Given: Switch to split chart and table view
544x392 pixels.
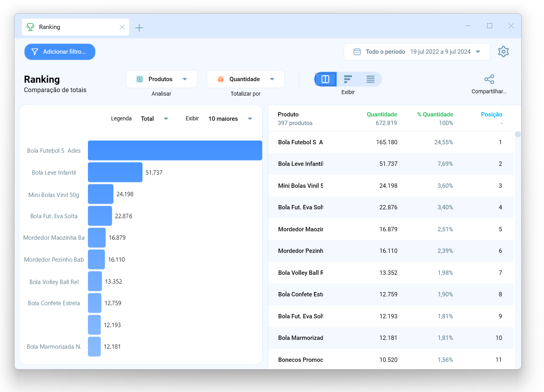Looking at the screenshot, I should (x=325, y=79).
